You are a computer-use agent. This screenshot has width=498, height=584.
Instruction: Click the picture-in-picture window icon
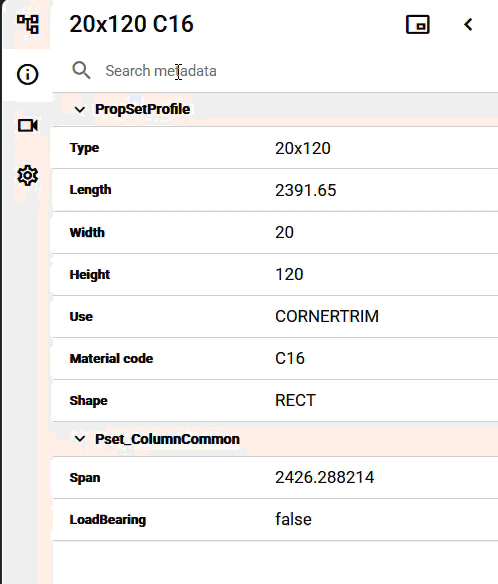coord(418,25)
